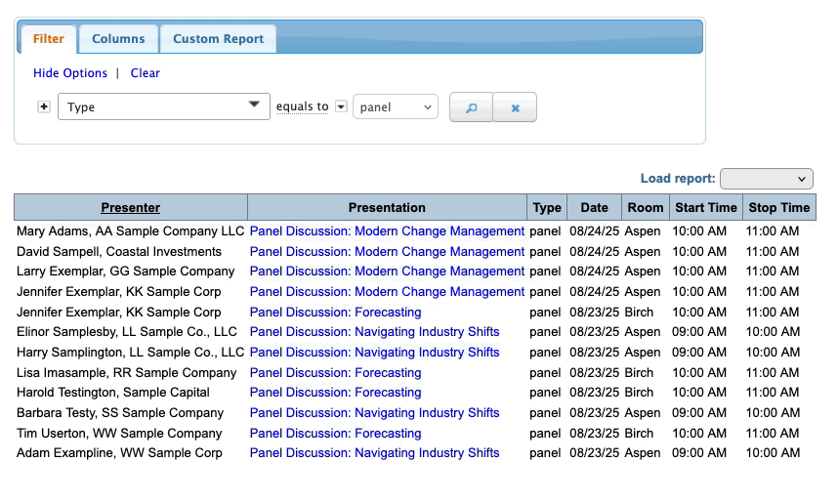Viewport: 838px width, 504px height.
Task: Click the Clear link
Action: (x=146, y=73)
